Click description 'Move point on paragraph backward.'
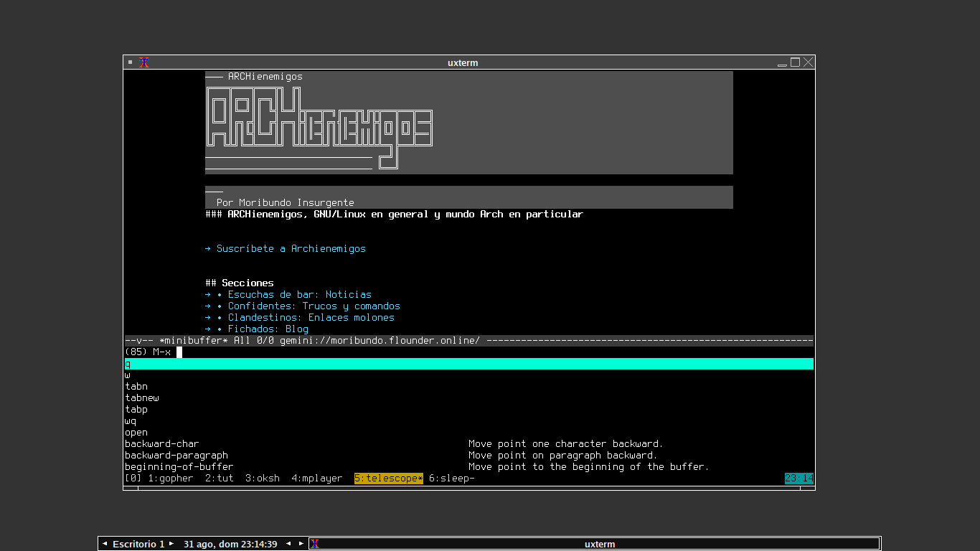The height and width of the screenshot is (551, 980). [563, 456]
